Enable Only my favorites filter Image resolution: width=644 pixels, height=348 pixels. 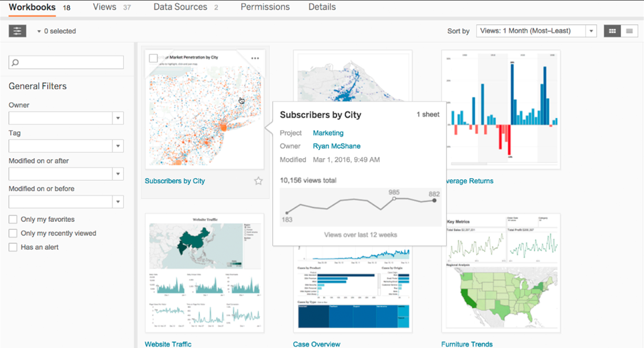[13, 219]
